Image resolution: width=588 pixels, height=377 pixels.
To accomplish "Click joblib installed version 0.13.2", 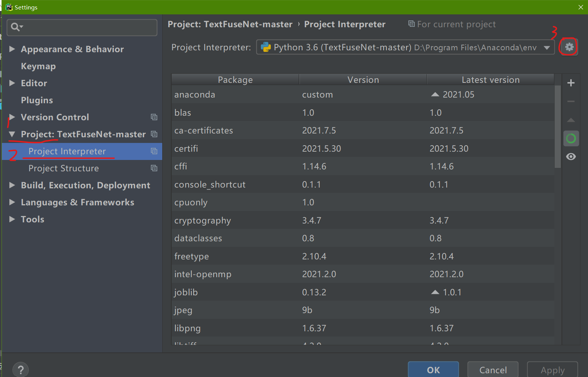I will pyautogui.click(x=314, y=292).
